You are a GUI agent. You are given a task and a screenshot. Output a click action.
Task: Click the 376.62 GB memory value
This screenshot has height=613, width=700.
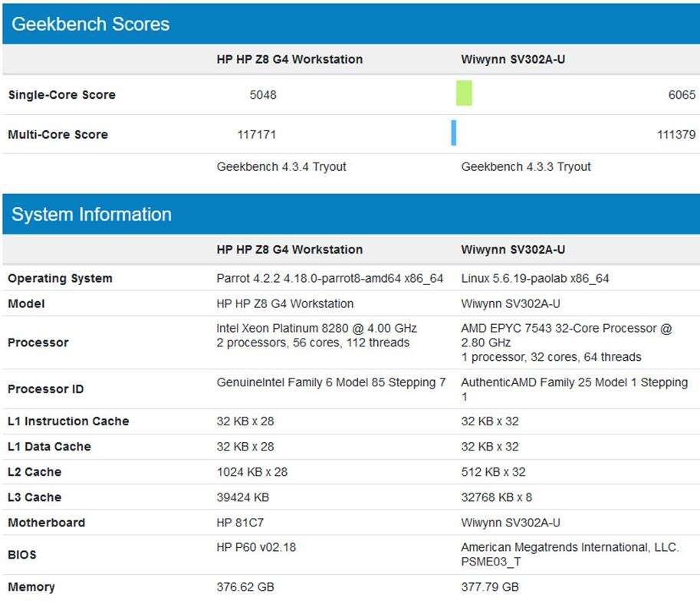(245, 587)
